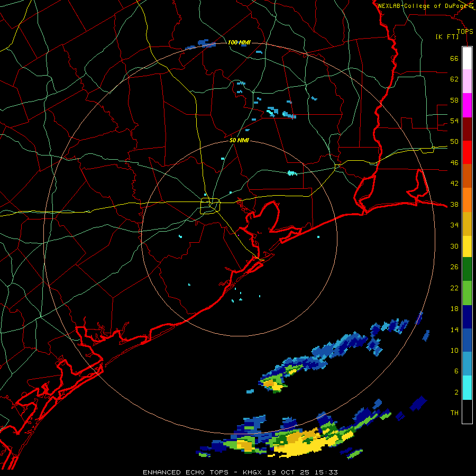Viewport: 476px width, 476px height.
Task: Click the '54' scale label
Action: (x=454, y=121)
